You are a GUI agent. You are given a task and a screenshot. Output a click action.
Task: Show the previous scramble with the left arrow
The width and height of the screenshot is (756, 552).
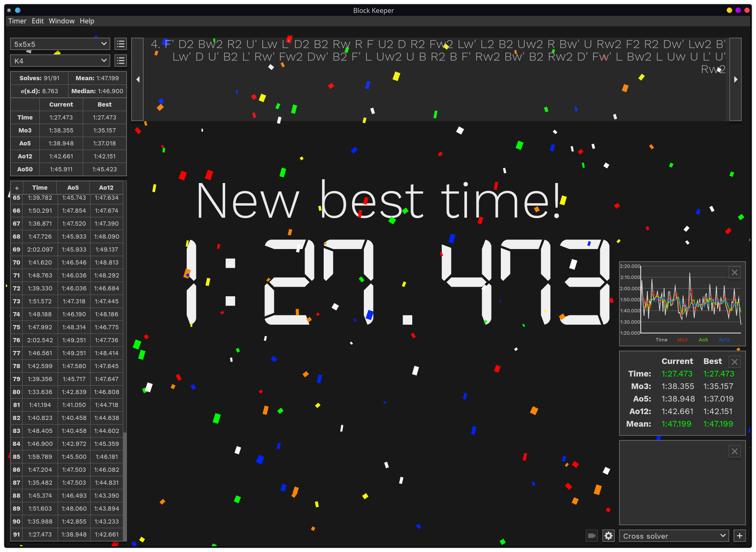pyautogui.click(x=138, y=79)
